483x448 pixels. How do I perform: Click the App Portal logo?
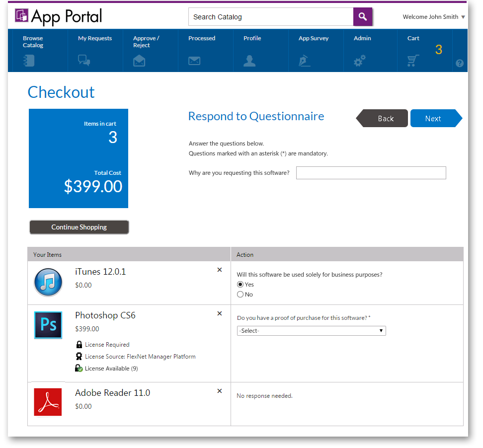tap(58, 16)
